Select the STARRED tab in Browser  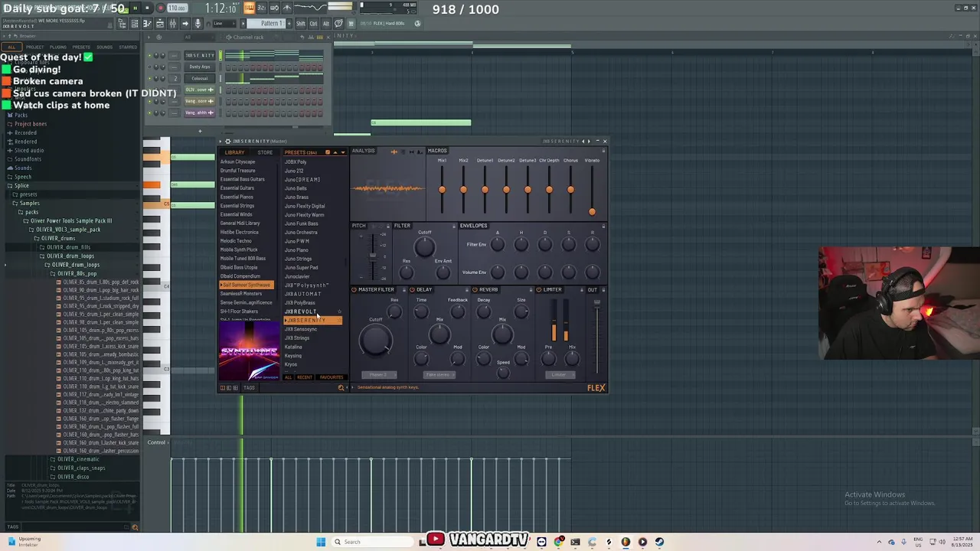pos(128,47)
